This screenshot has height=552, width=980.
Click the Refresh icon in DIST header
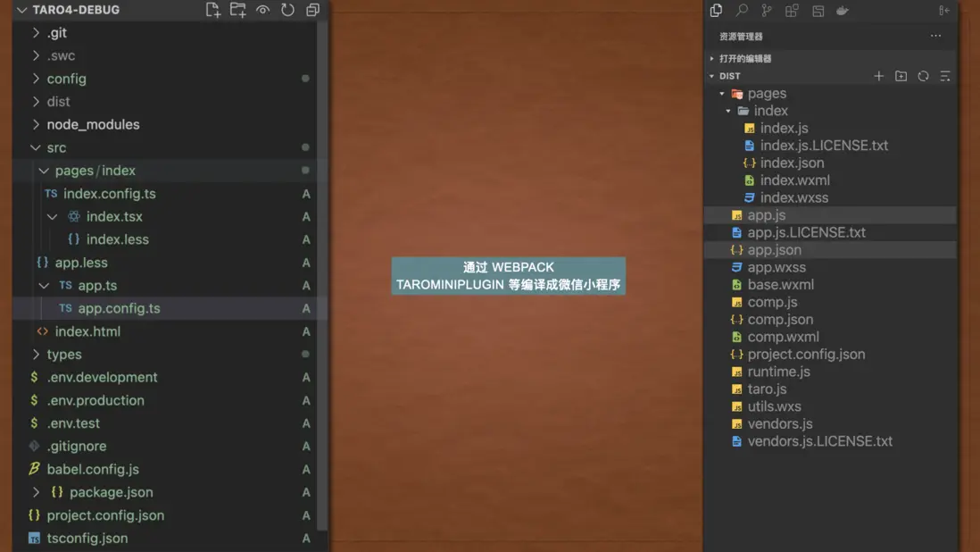point(923,76)
